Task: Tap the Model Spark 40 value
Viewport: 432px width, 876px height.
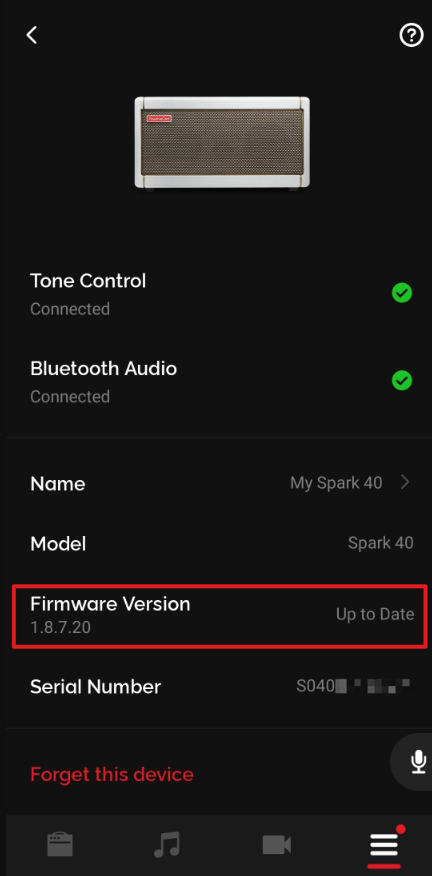Action: (x=381, y=542)
